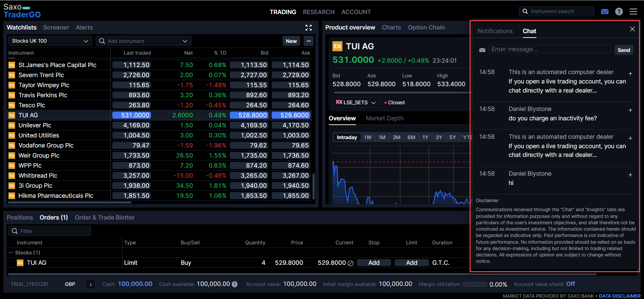Screen dimensions: 644x299
Task: Select the Intraday chart range
Action: click(x=347, y=137)
